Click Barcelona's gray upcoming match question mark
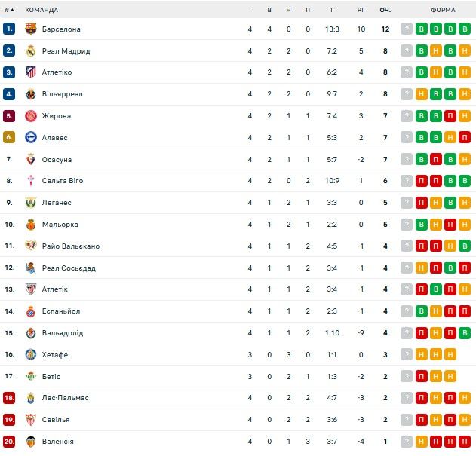Image resolution: width=476 pixels, height=456 pixels. (x=407, y=29)
